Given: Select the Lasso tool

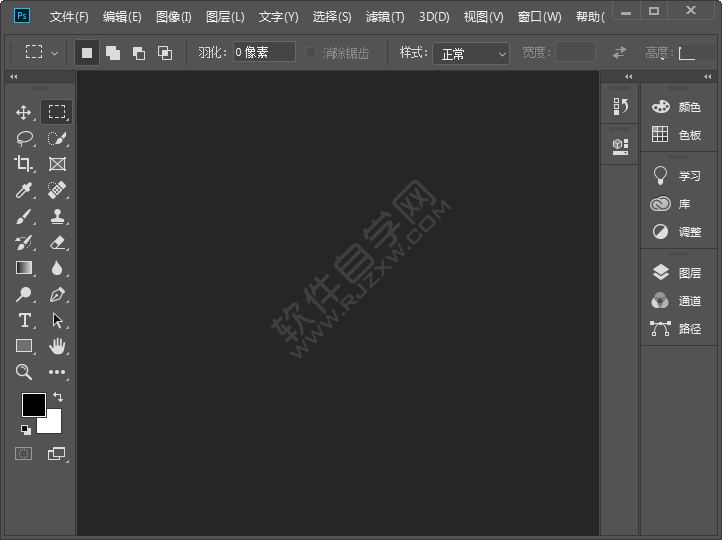Looking at the screenshot, I should point(24,138).
